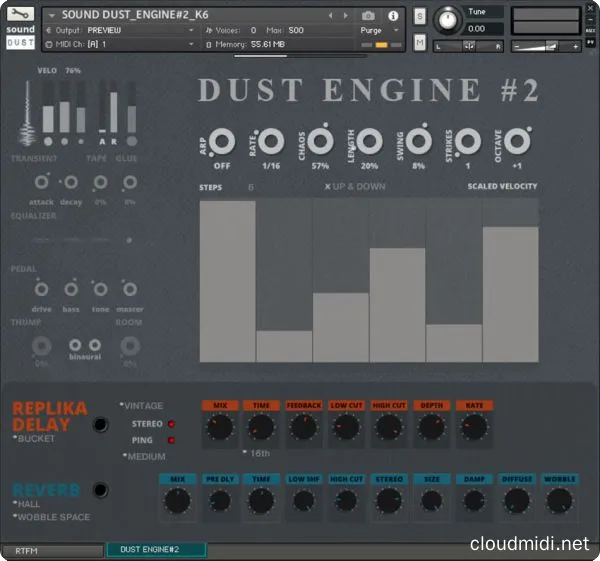Click the pedal bass knob
This screenshot has height=561, width=600.
pos(71,289)
